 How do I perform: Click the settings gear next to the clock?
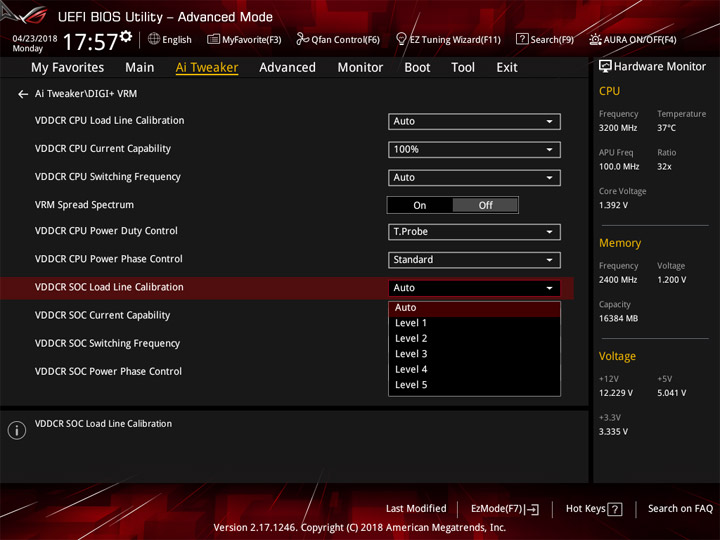click(x=126, y=36)
